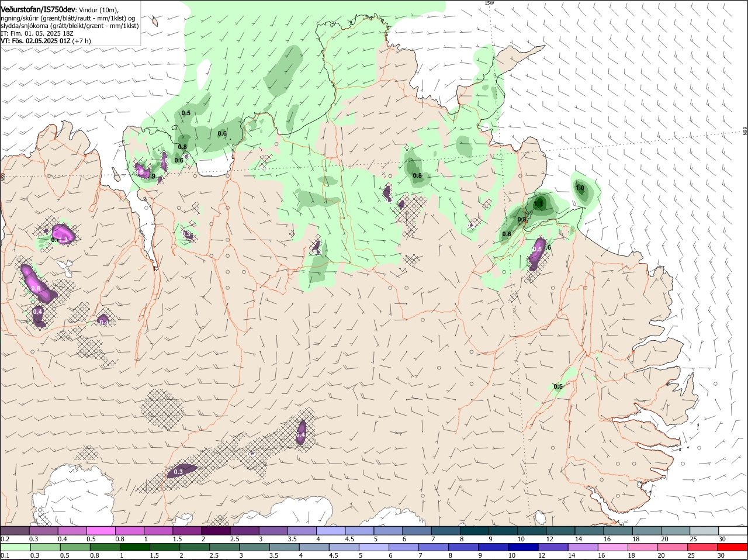This screenshot has width=748, height=560.
Task: Click the 12 label in the upper legend row
Action: (550, 538)
